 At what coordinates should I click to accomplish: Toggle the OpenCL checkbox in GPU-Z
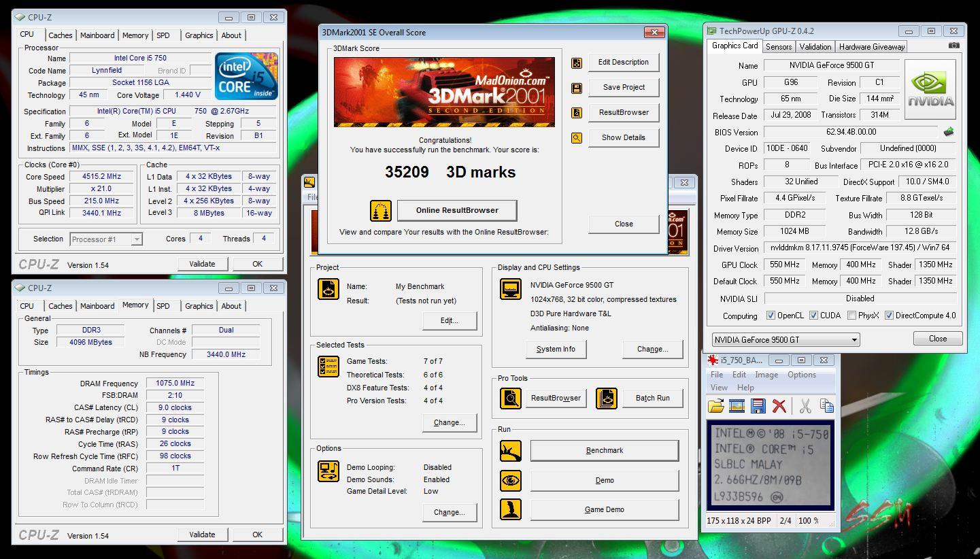click(771, 316)
